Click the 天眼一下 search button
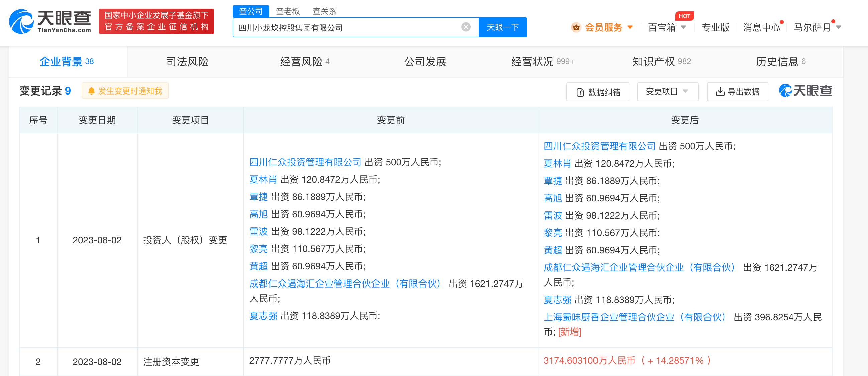868x376 pixels. coord(502,27)
